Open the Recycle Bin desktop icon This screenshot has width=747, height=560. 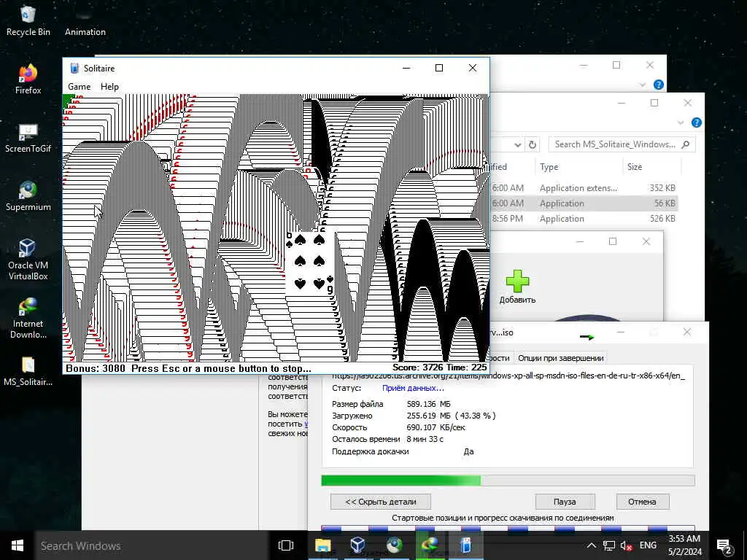coord(28,21)
